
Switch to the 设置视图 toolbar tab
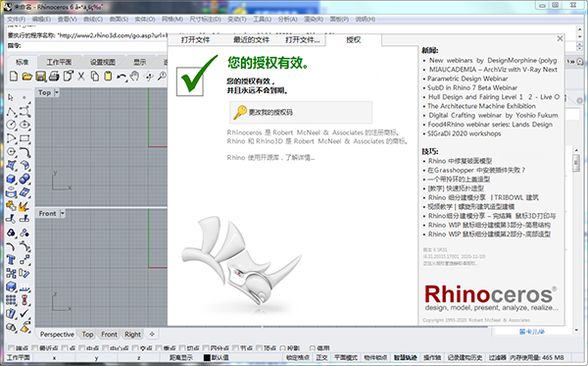click(102, 62)
